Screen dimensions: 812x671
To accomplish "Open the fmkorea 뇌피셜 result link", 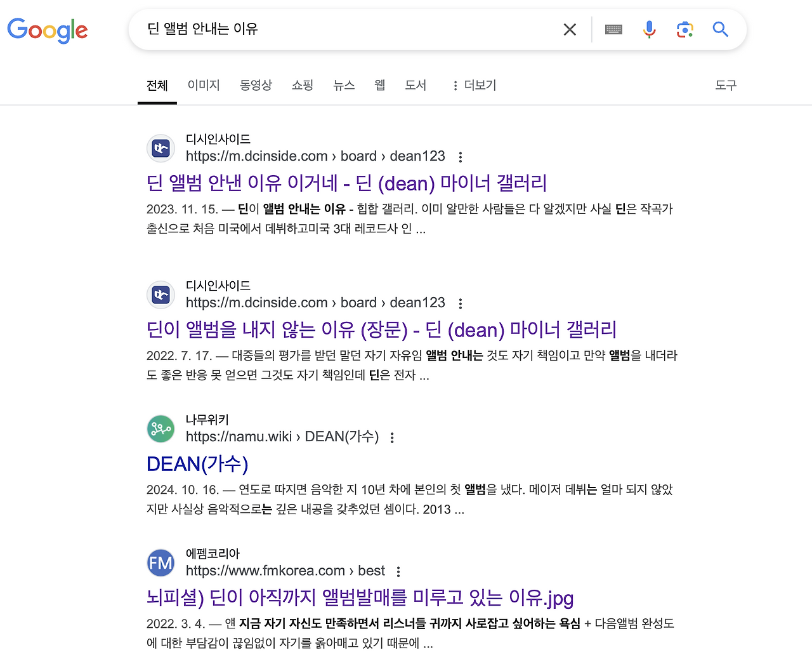I will [x=359, y=597].
